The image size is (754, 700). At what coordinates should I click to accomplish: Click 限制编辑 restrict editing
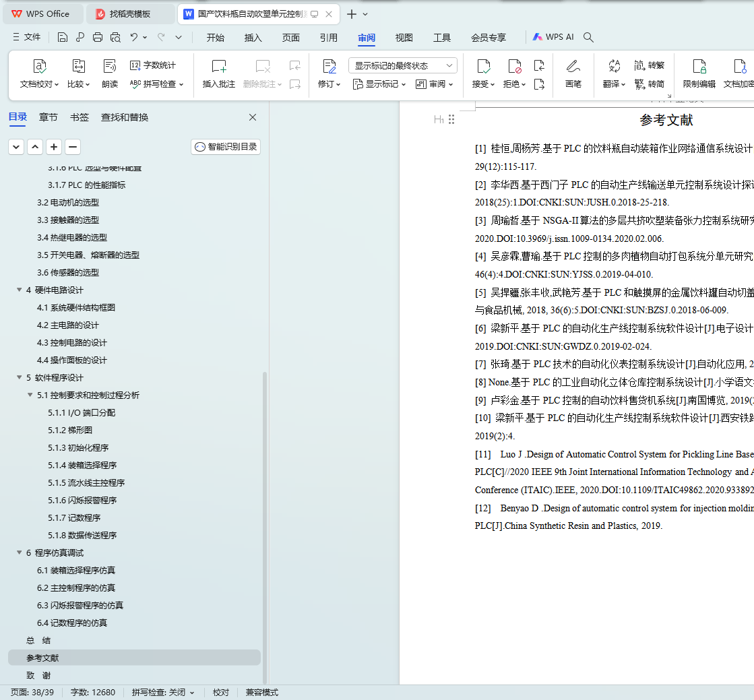699,73
